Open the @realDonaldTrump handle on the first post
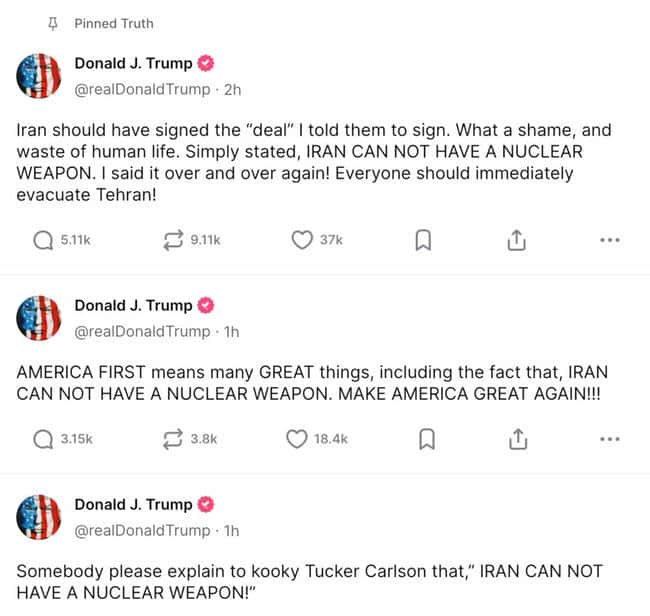650x616 pixels. [x=142, y=90]
